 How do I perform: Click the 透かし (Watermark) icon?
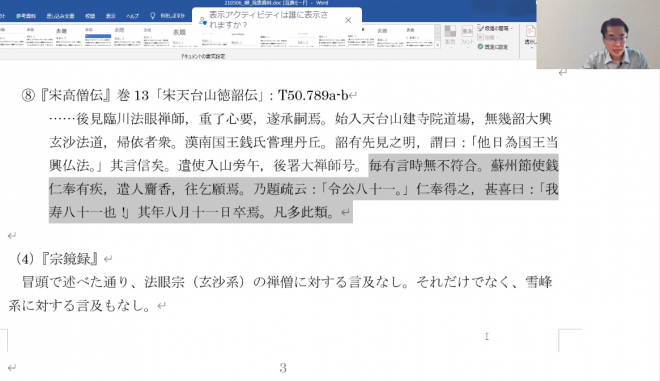coord(530,35)
